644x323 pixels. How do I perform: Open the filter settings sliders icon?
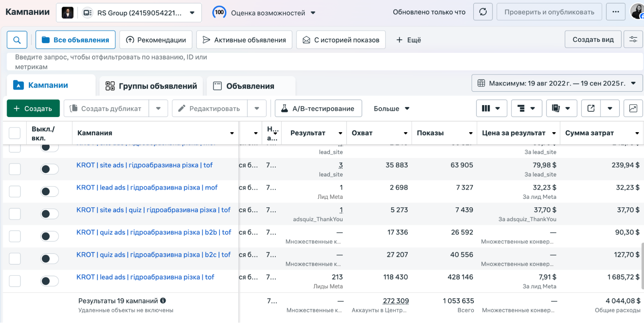(633, 39)
